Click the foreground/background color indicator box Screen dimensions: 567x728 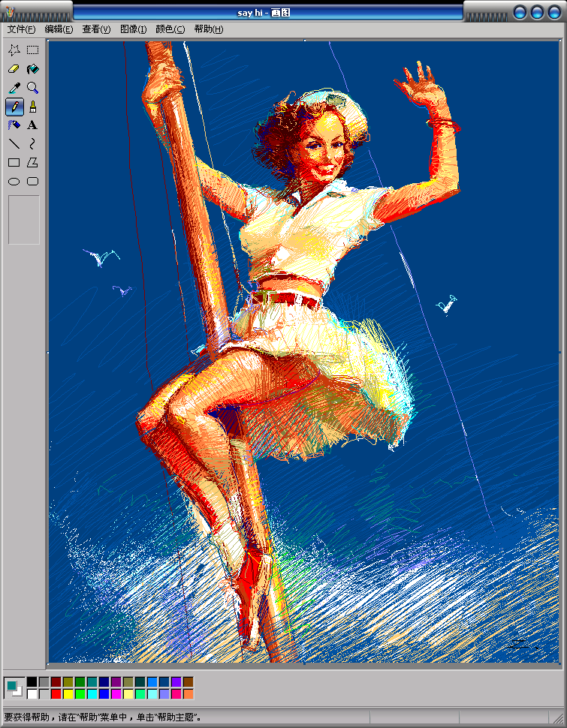click(14, 688)
